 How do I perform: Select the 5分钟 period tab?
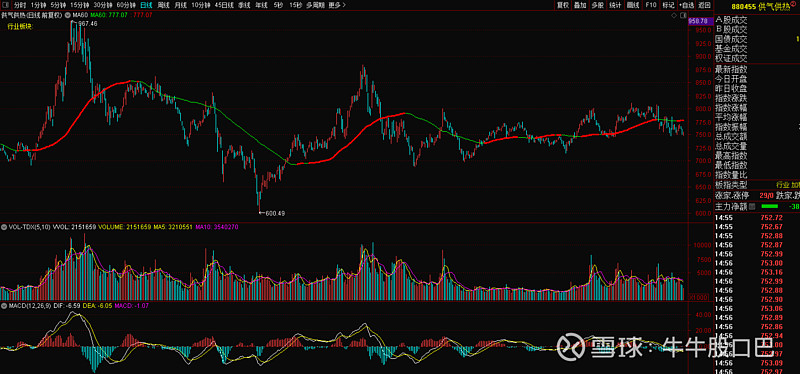click(x=58, y=5)
